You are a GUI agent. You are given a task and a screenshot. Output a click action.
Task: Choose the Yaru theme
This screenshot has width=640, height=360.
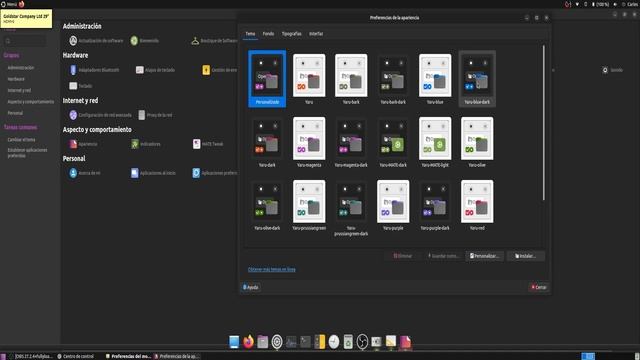[x=309, y=79]
